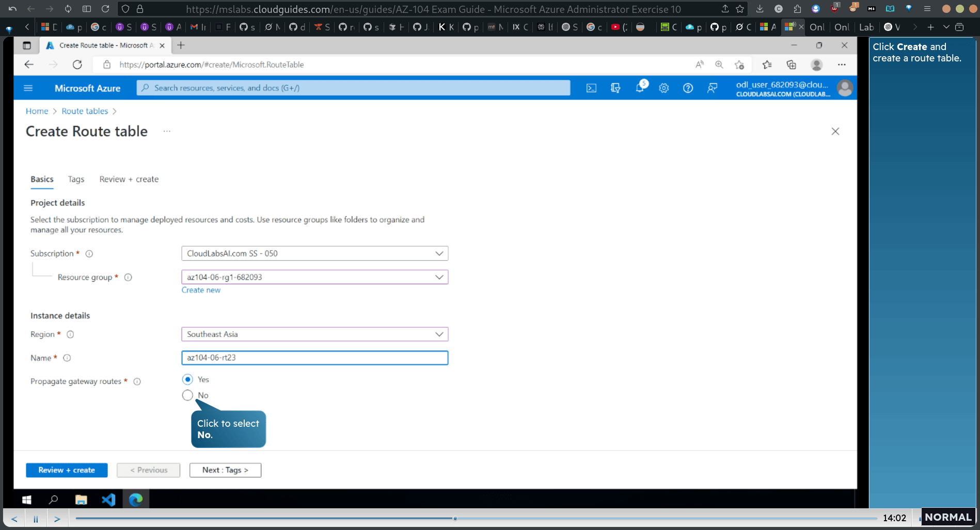Open Edge settings and more ellipsis

click(x=842, y=65)
